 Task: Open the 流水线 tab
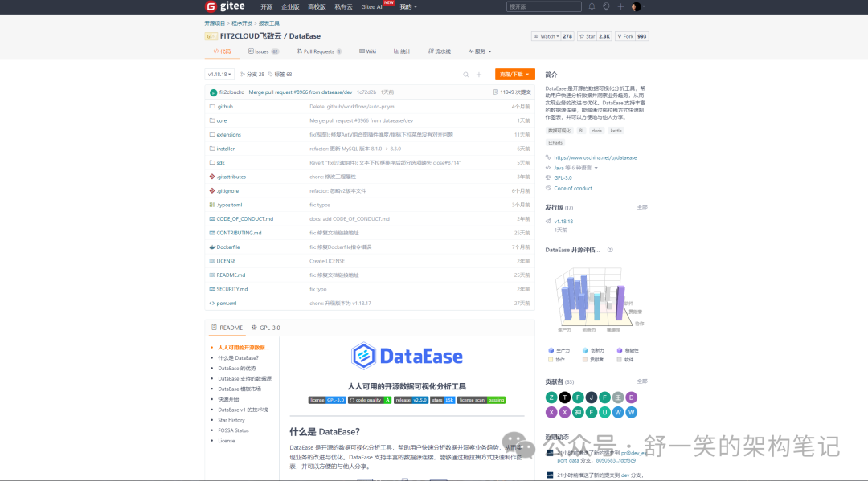(x=440, y=51)
